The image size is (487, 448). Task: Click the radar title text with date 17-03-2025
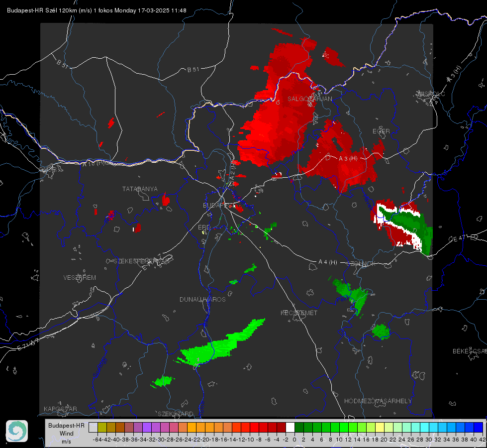(x=97, y=10)
